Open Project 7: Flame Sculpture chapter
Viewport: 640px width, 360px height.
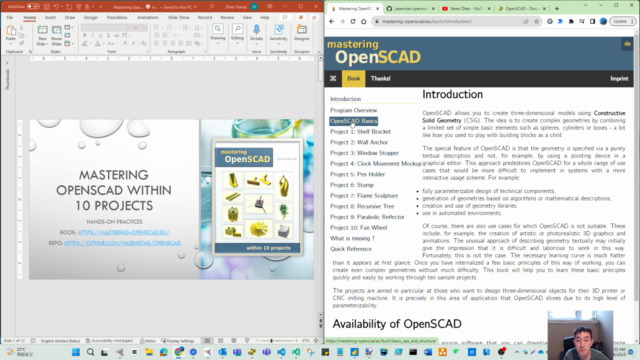(364, 196)
